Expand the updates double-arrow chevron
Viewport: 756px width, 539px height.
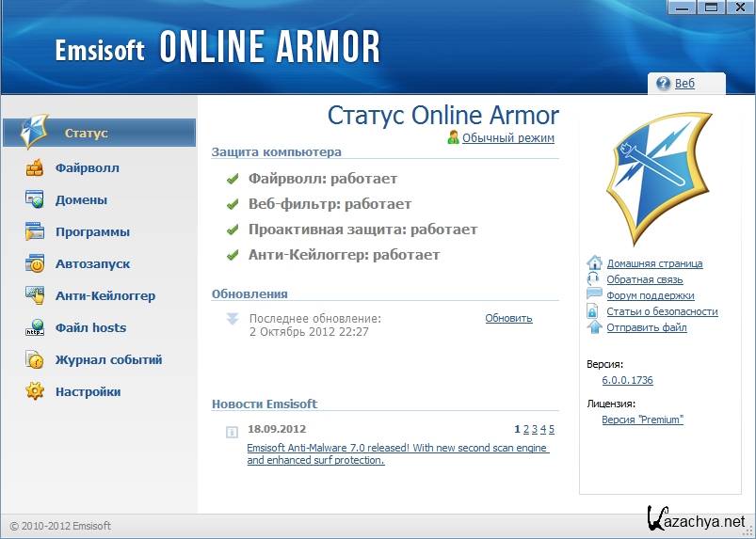click(233, 320)
